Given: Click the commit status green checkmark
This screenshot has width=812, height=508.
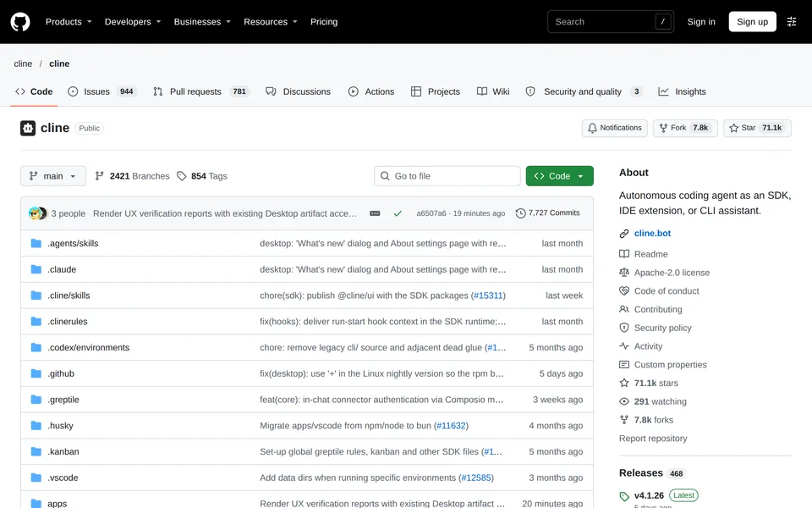Looking at the screenshot, I should pos(398,213).
